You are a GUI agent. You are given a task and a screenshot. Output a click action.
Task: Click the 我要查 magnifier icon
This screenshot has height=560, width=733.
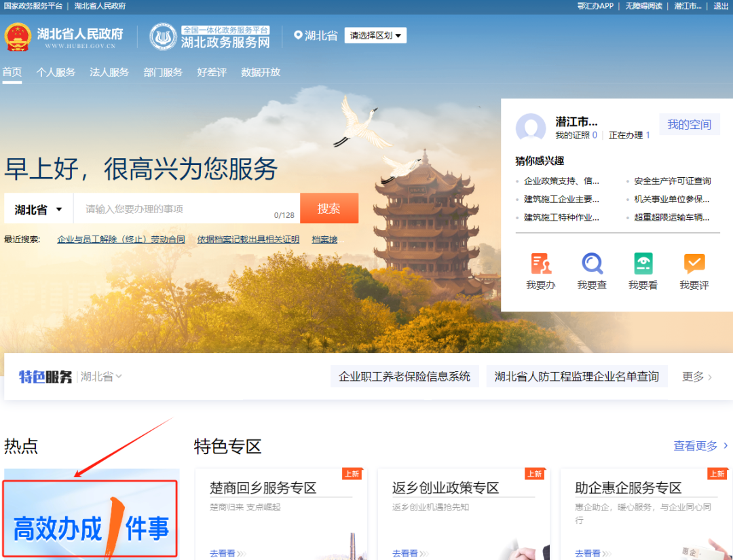pos(592,263)
